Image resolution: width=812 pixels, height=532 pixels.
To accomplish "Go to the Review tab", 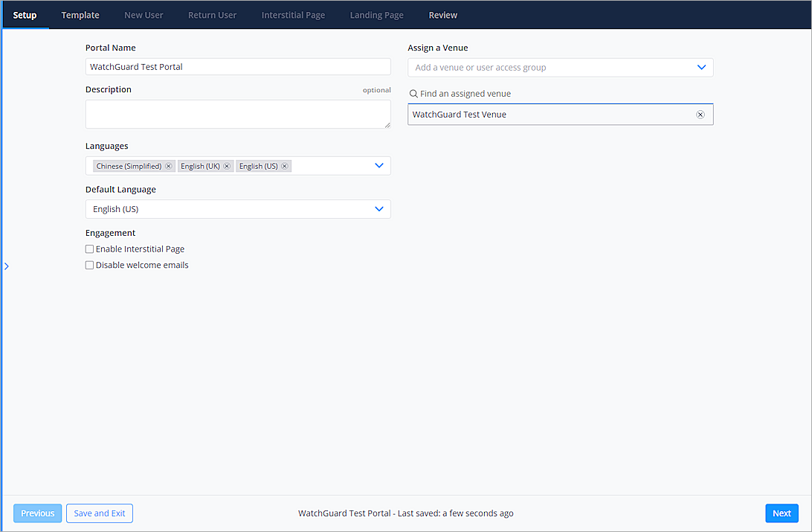I will point(442,15).
